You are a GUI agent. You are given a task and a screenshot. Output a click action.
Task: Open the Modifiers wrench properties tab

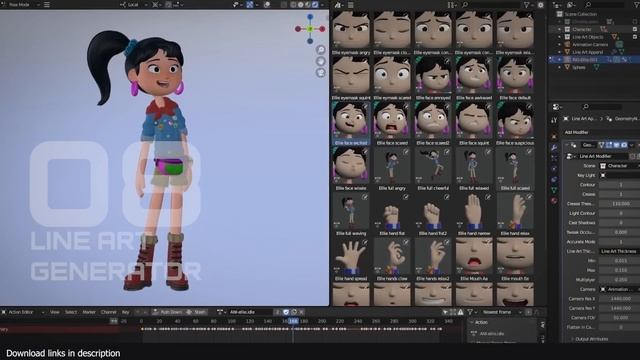coord(554,147)
